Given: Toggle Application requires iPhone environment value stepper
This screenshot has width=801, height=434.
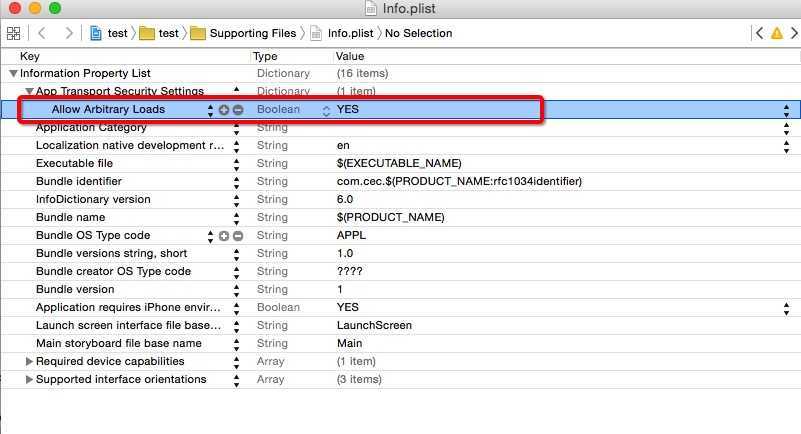Looking at the screenshot, I should [x=788, y=308].
